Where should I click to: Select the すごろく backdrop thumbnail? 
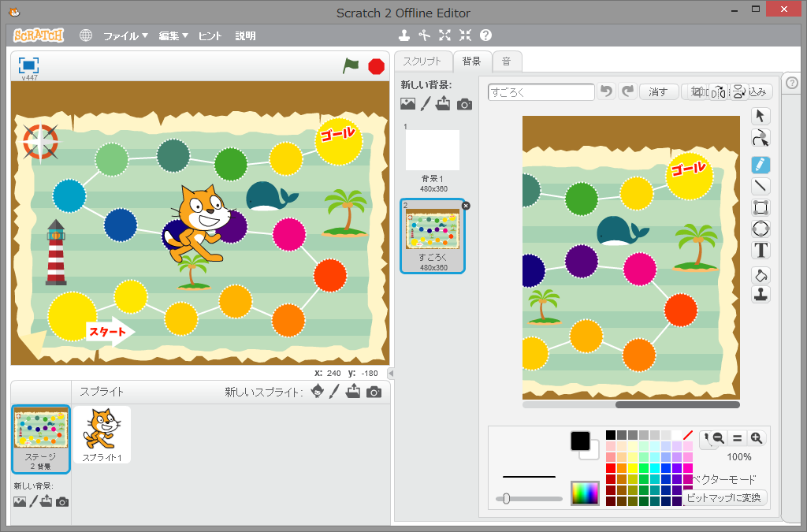coord(433,236)
